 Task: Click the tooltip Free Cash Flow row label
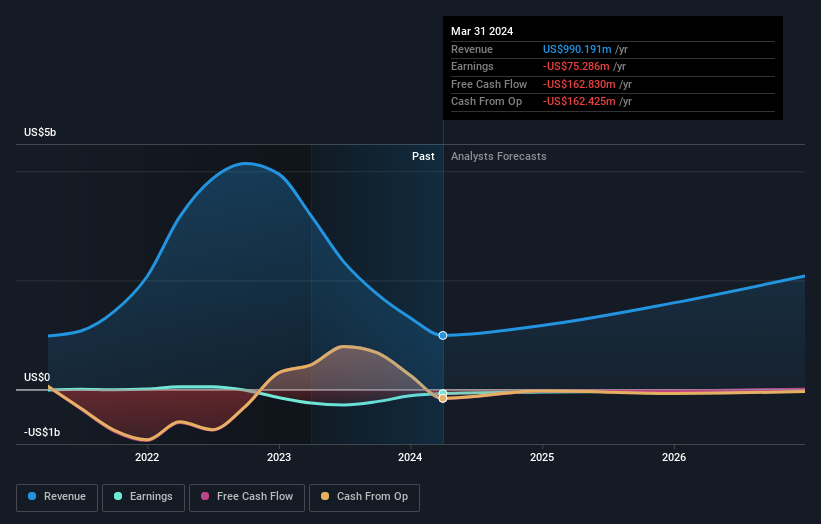point(489,84)
